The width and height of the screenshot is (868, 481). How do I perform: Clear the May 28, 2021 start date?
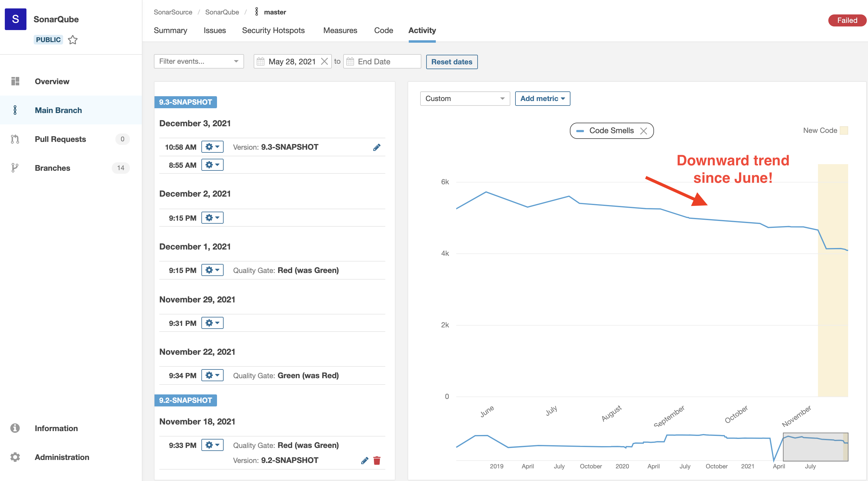(324, 61)
